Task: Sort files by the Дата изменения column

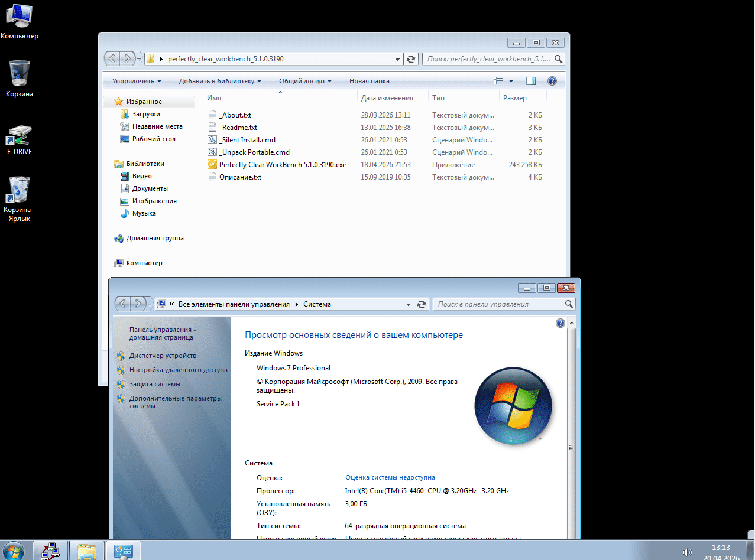Action: pos(387,98)
